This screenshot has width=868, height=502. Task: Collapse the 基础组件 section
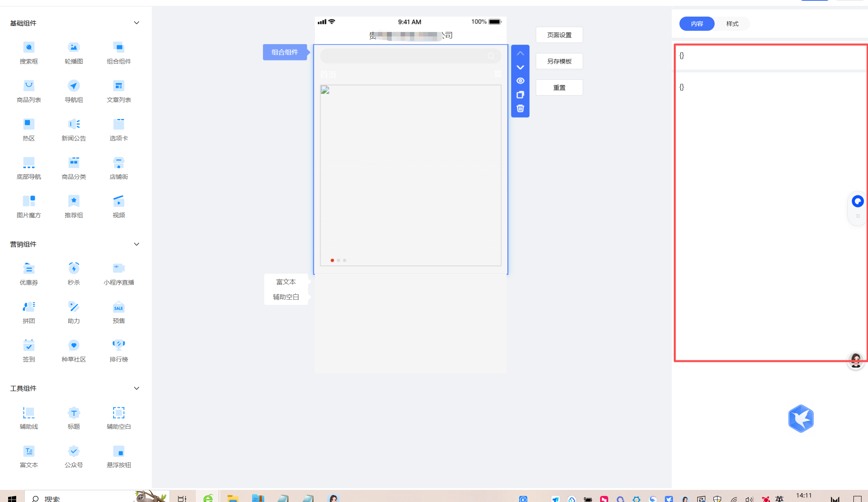(136, 23)
